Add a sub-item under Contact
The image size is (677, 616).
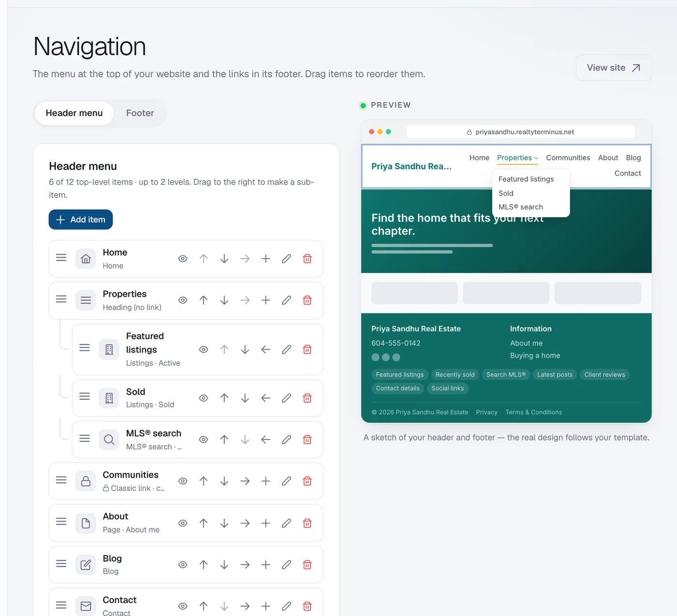265,606
